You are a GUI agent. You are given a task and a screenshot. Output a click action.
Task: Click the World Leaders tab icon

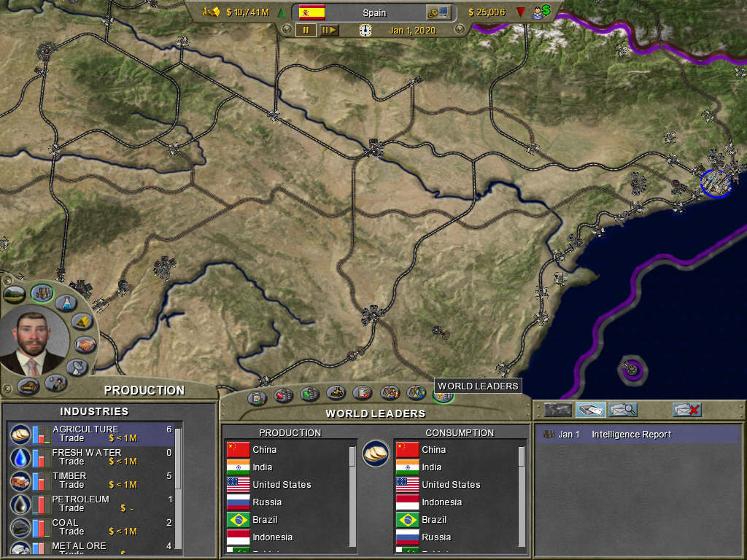tap(443, 395)
